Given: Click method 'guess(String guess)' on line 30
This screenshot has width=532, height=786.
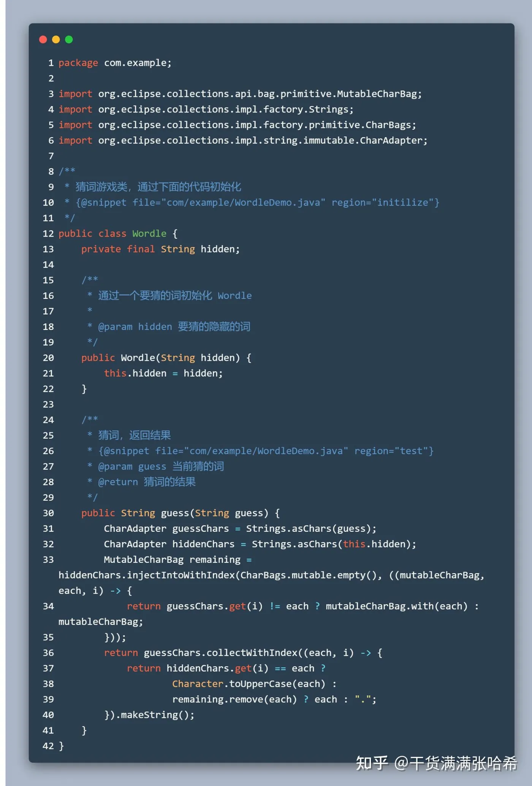Looking at the screenshot, I should coord(215,513).
